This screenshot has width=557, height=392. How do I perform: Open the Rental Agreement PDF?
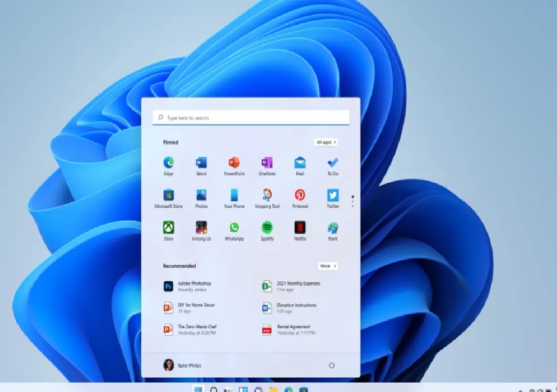[288, 329]
